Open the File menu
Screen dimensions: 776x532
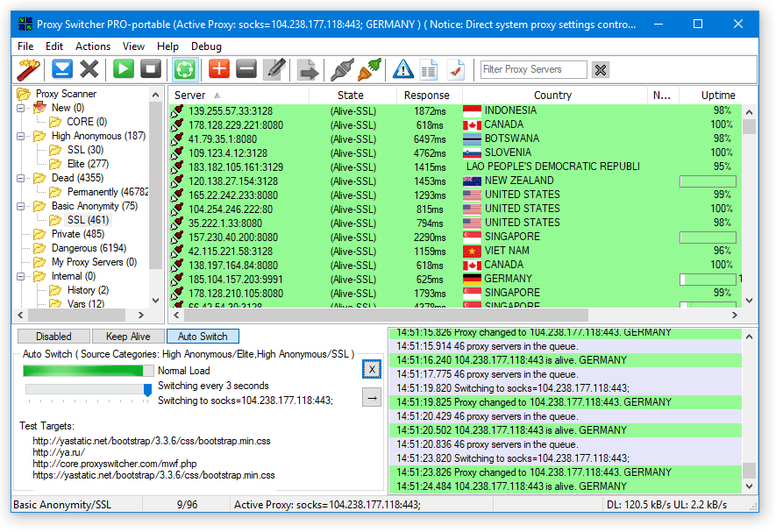[25, 46]
